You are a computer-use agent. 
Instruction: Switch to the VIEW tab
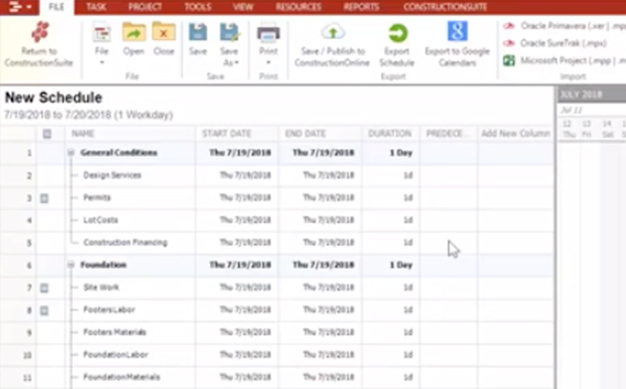click(x=243, y=7)
